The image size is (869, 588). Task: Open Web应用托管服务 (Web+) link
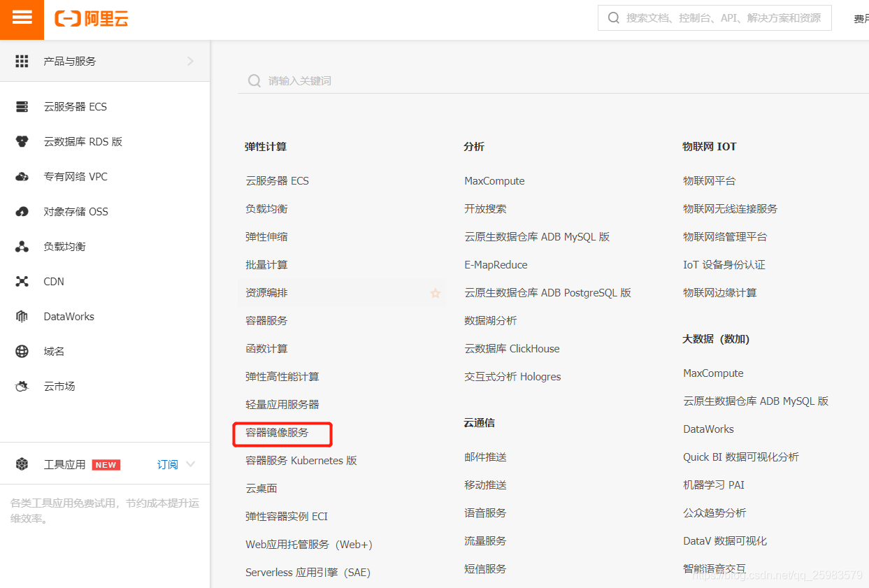[309, 545]
